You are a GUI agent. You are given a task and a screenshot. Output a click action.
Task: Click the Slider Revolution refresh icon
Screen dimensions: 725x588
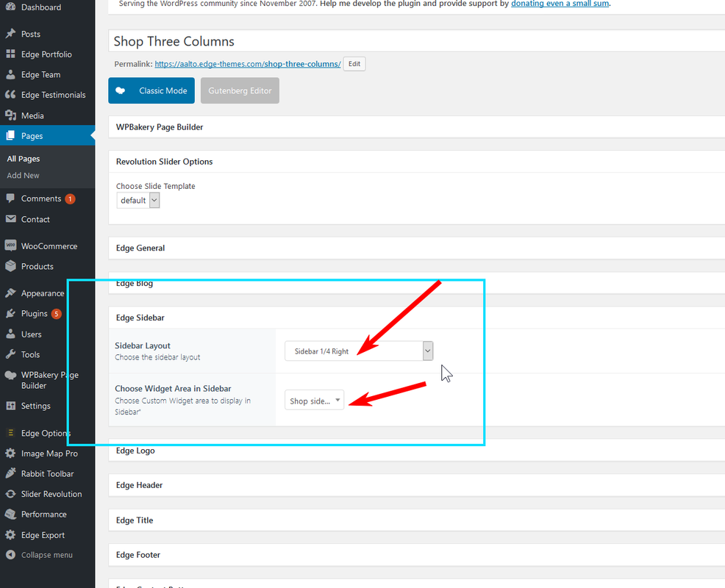coord(10,494)
